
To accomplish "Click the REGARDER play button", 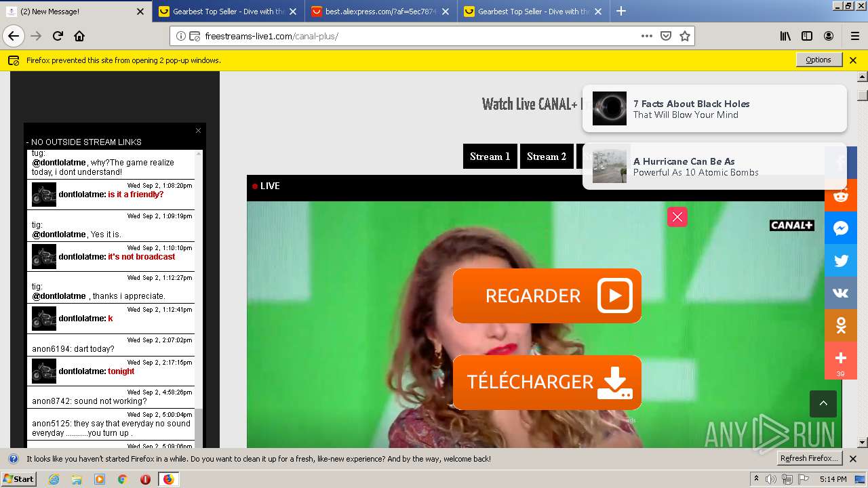I will [547, 296].
